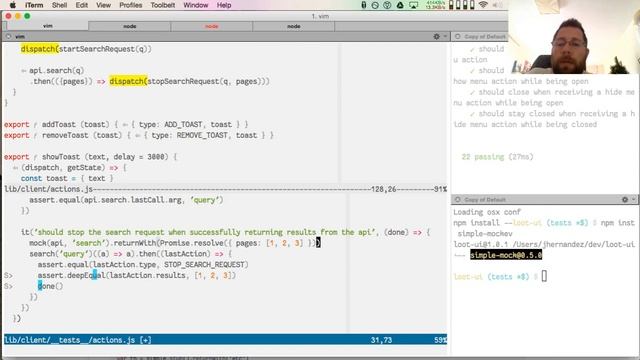The image size is (640, 360).
Task: Open the View menu
Action: 103,5
